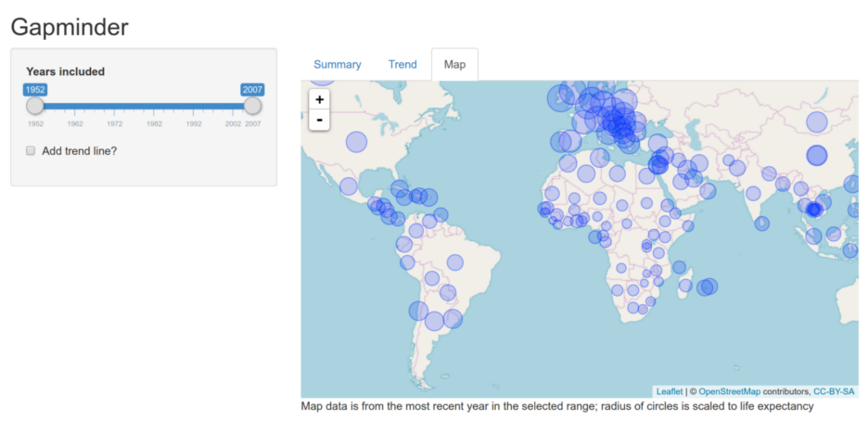This screenshot has width=868, height=421.
Task: Select the darkest circle in Southeast Asia
Action: coord(813,210)
